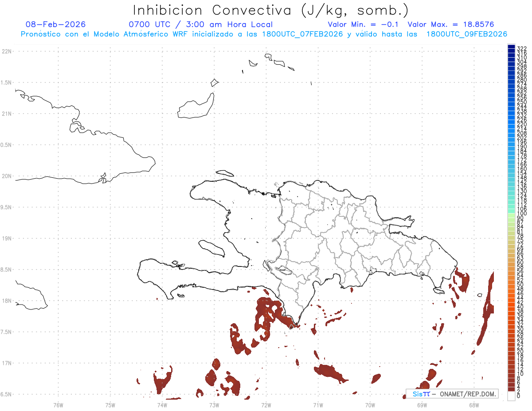Click the "18N" latitude label
Viewport: 532px width, 411px height.
coord(7,301)
